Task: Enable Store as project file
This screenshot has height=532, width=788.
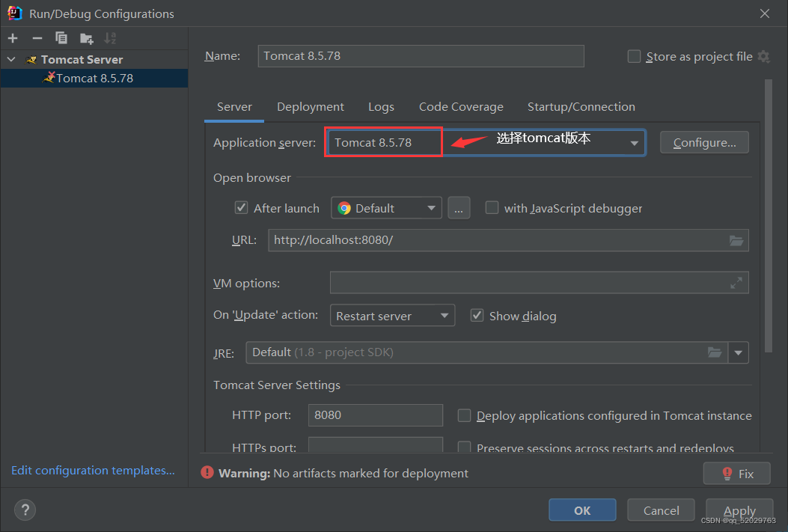Action: (635, 56)
